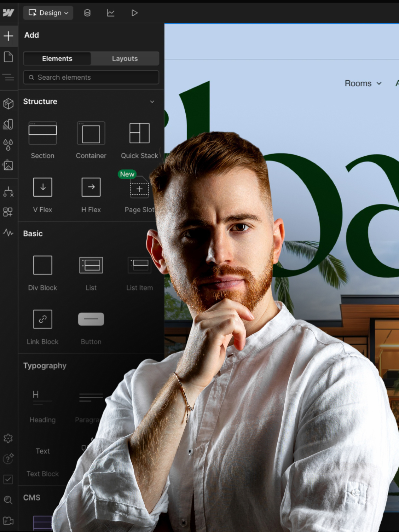Click the Typography section heading
This screenshot has height=532, width=399.
(45, 366)
